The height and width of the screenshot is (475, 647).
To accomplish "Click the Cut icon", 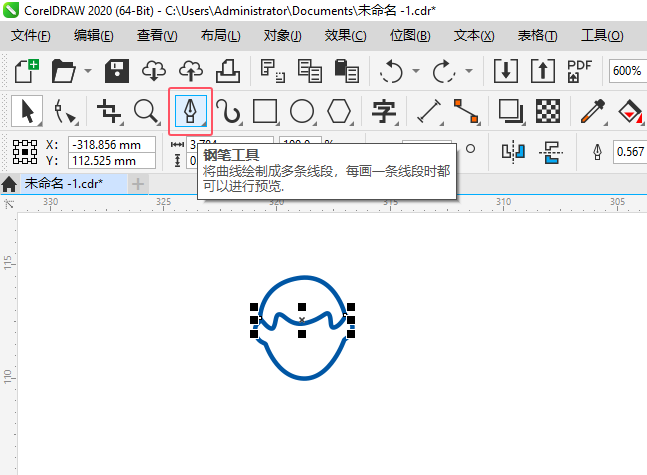I will [x=273, y=71].
